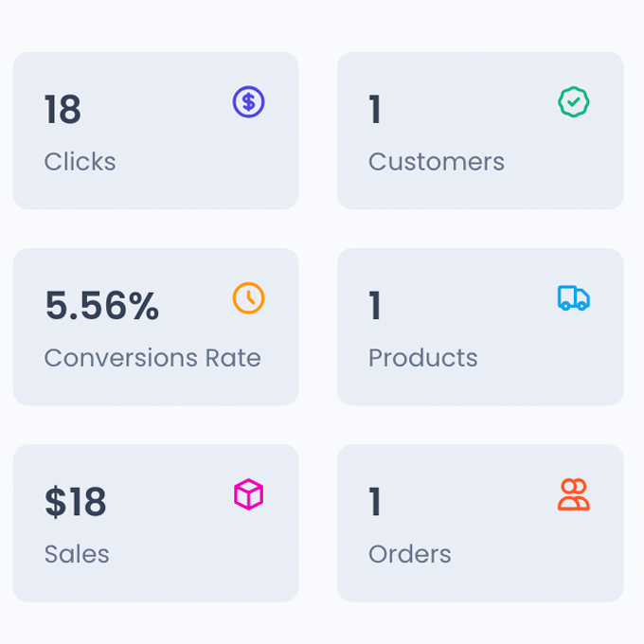The image size is (644, 644).
Task: Click the blue delivery truck icon
Action: (573, 298)
